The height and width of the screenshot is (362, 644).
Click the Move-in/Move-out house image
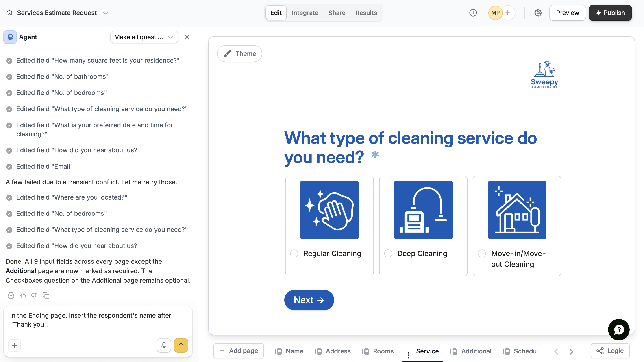[517, 210]
